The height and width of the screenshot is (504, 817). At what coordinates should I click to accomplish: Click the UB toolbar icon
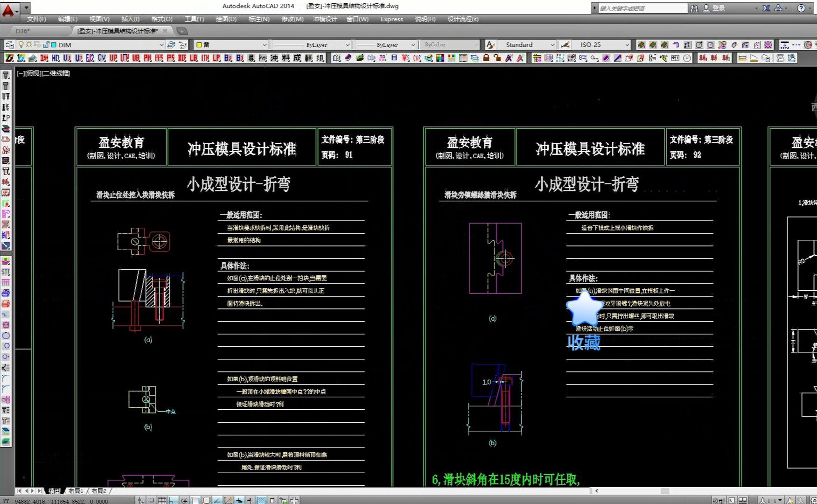(136, 58)
